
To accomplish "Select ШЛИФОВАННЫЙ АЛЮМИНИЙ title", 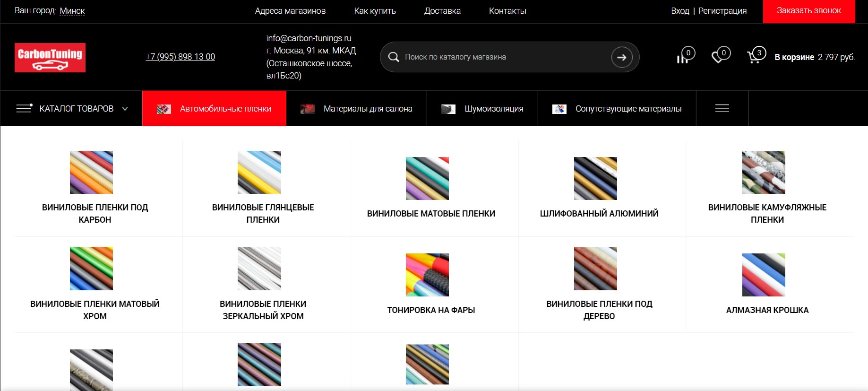I will pyautogui.click(x=599, y=214).
